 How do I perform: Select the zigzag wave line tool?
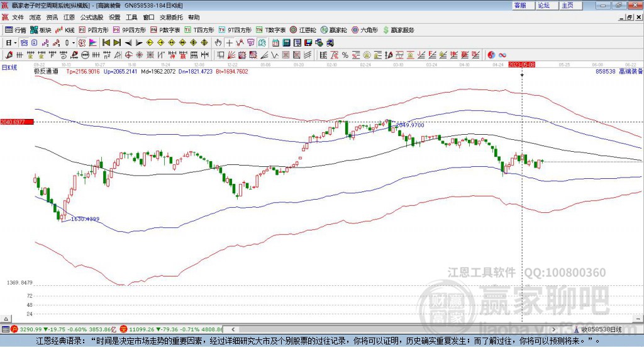(275, 55)
